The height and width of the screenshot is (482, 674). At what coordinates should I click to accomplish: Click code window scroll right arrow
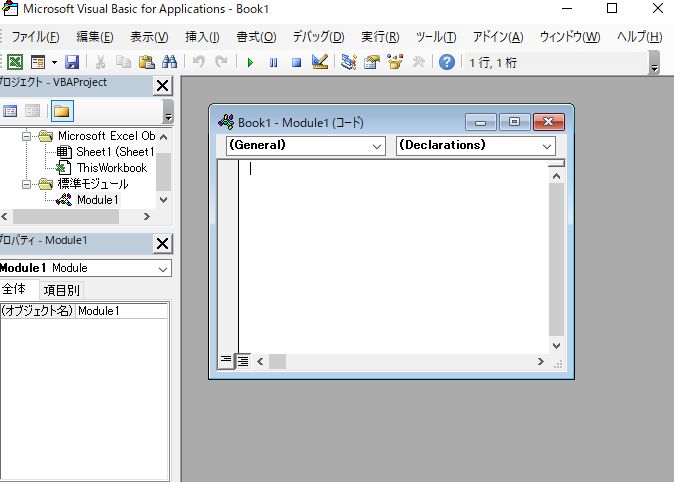(x=541, y=362)
